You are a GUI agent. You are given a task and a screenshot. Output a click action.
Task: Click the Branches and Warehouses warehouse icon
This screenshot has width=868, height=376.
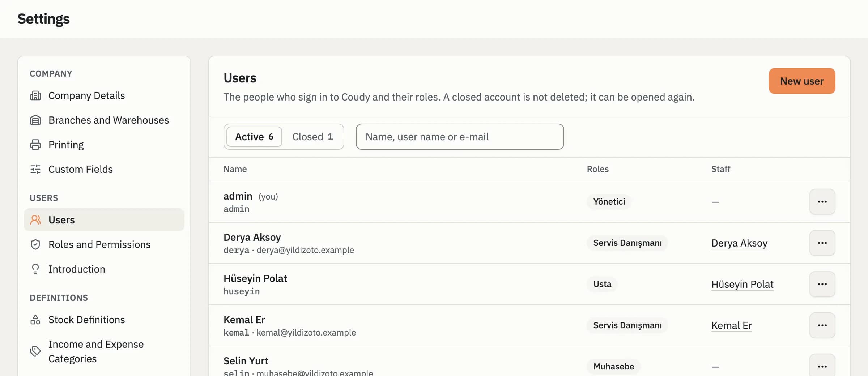tap(35, 120)
